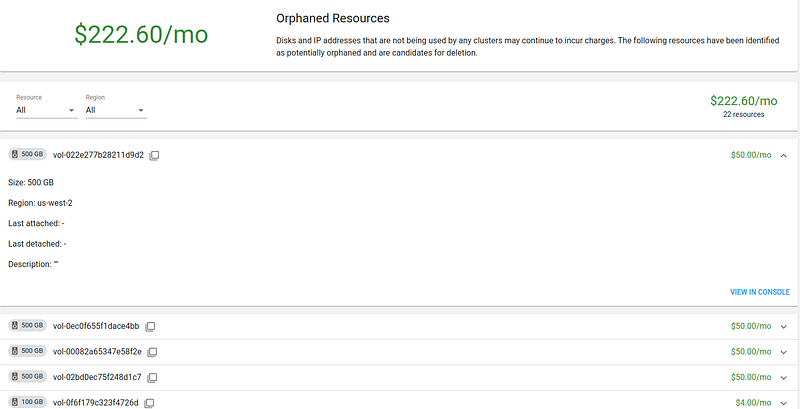
Task: Select volume name vol-022e277b28211d9d2
Action: click(x=98, y=155)
